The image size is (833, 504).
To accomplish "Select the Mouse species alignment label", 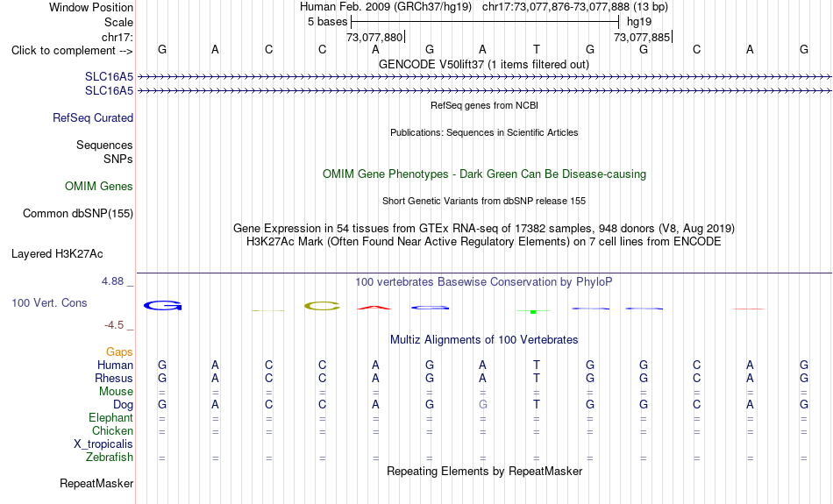I will [x=116, y=392].
